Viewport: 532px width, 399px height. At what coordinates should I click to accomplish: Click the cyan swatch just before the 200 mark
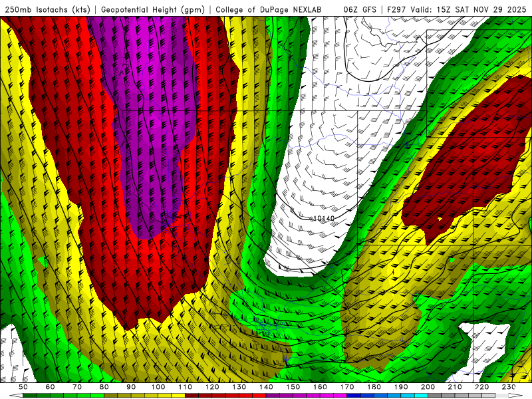421,395
